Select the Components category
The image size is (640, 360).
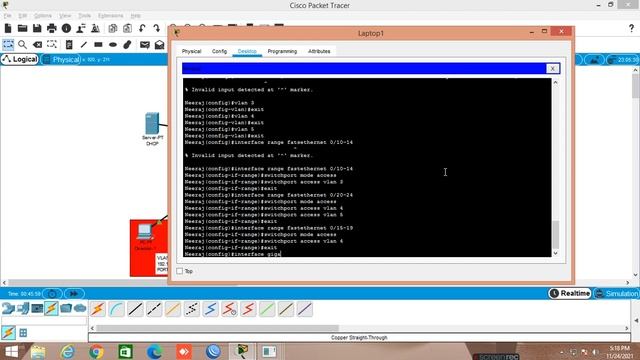[x=37, y=309]
